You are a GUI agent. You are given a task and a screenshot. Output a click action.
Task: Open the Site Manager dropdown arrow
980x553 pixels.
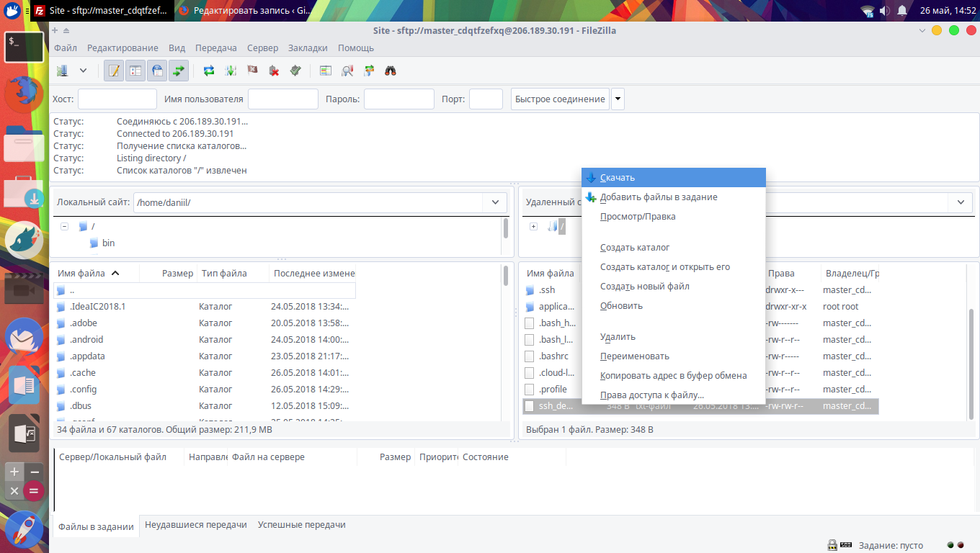point(83,71)
